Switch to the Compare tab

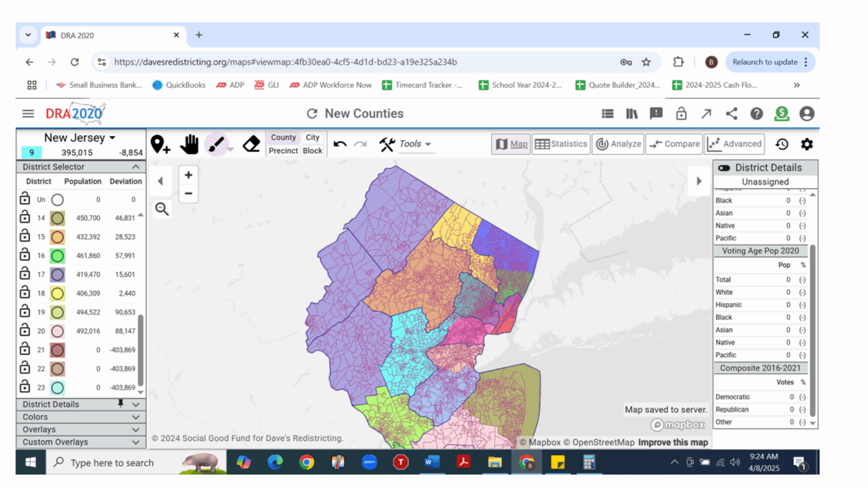(674, 144)
